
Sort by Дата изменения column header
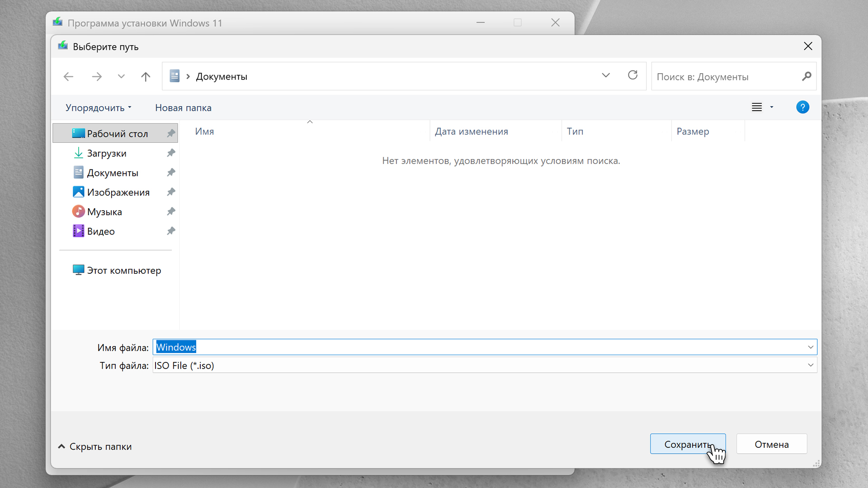(x=471, y=131)
